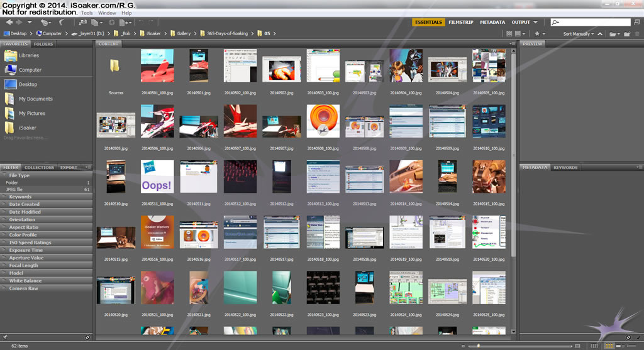The height and width of the screenshot is (350, 644).
Task: Select Libraries in Favorites
Action: [x=21, y=55]
